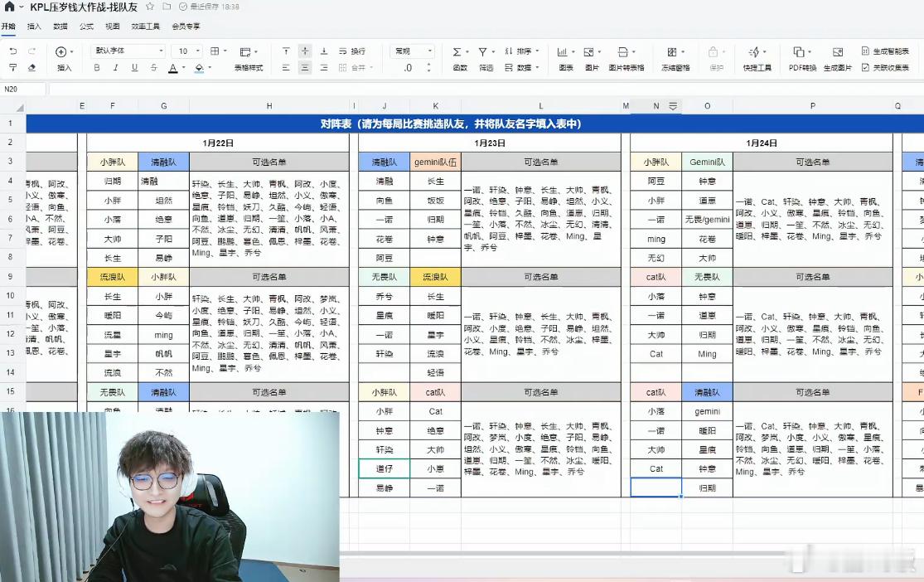Open the fill color dropdown arrow
Image resolution: width=924 pixels, height=582 pixels.
coord(210,68)
